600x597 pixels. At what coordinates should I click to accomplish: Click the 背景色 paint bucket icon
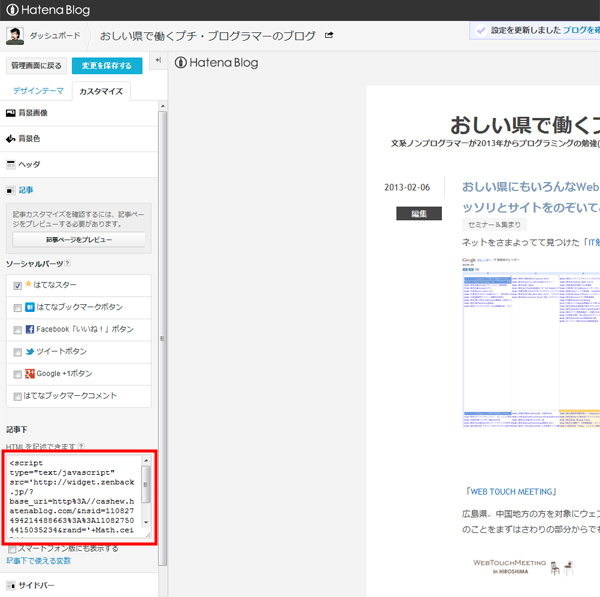tap(11, 139)
